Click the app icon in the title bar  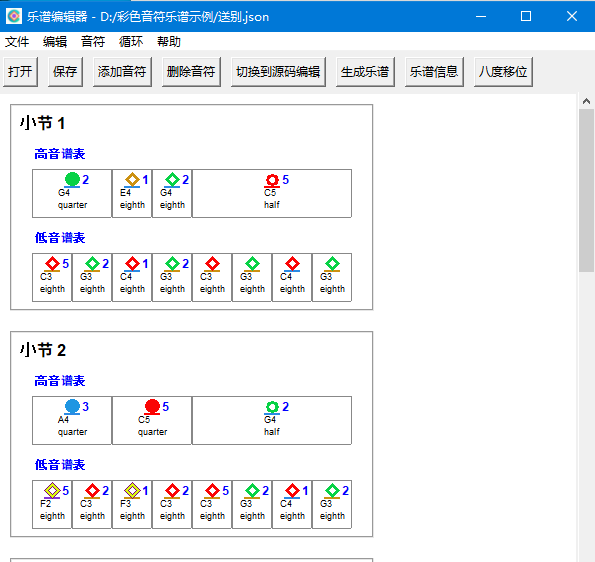coord(14,16)
